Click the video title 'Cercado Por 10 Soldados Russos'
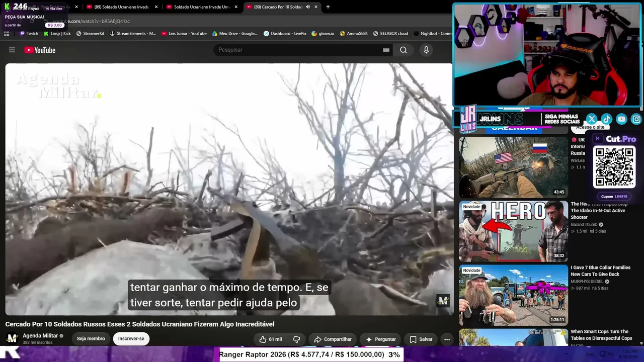644x362 pixels. tap(140, 324)
